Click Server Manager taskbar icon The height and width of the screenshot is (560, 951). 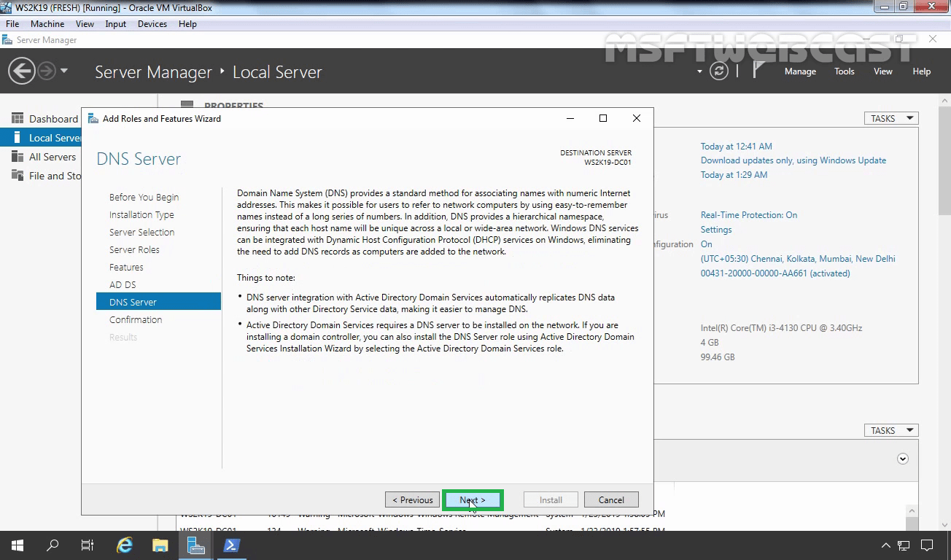pyautogui.click(x=195, y=545)
